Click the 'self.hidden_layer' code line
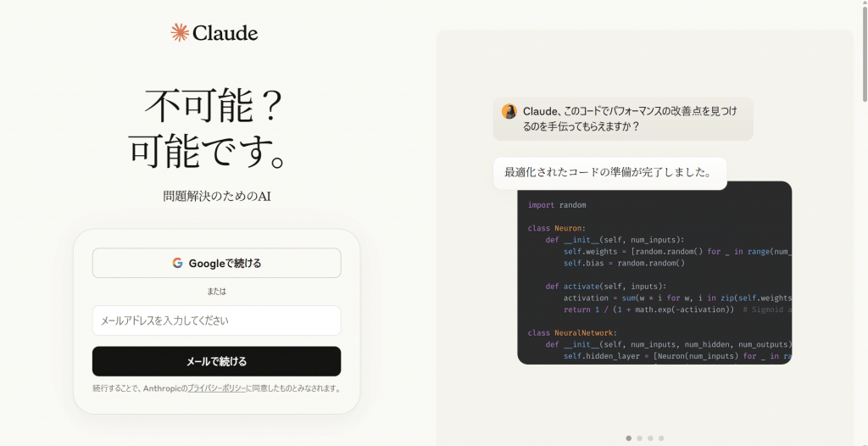 click(x=677, y=356)
